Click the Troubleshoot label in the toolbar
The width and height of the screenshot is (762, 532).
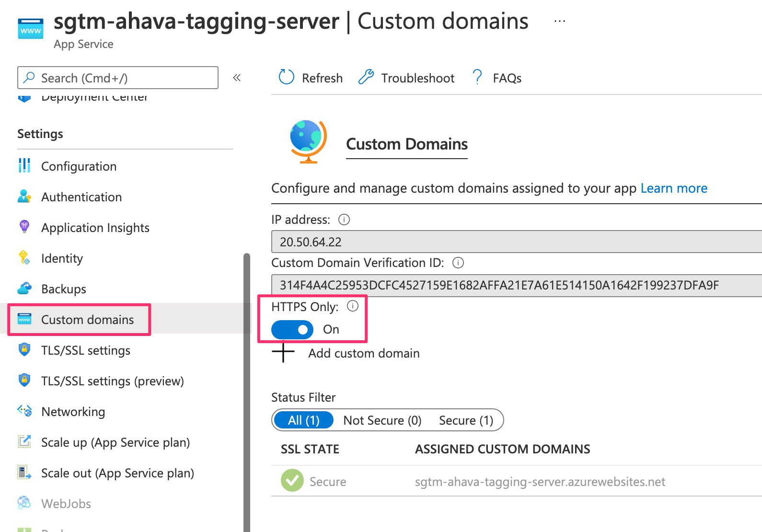[417, 78]
